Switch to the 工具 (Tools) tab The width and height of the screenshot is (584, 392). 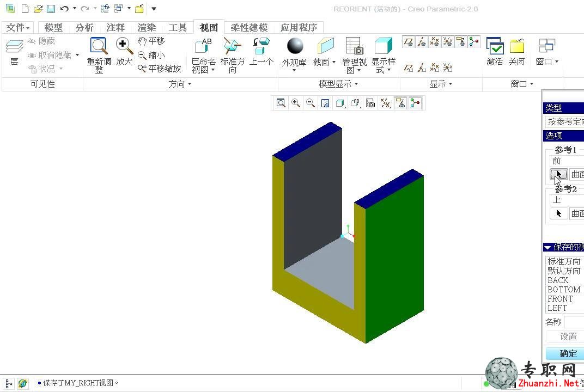click(178, 28)
